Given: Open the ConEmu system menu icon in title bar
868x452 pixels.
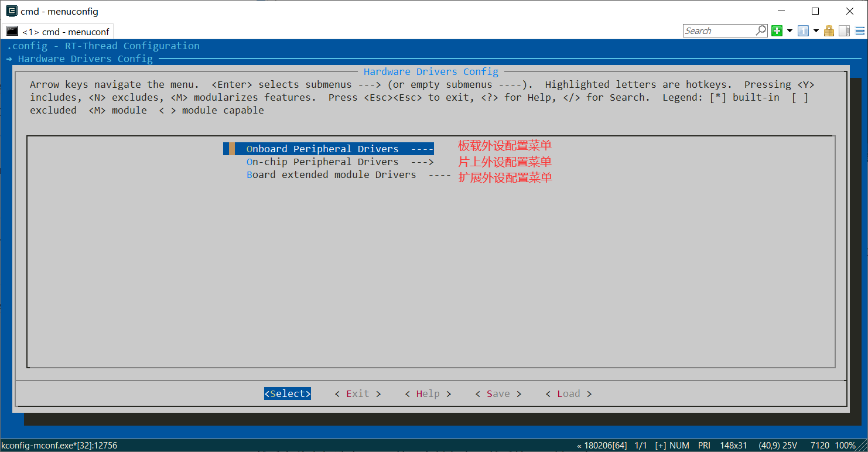Looking at the screenshot, I should point(11,11).
